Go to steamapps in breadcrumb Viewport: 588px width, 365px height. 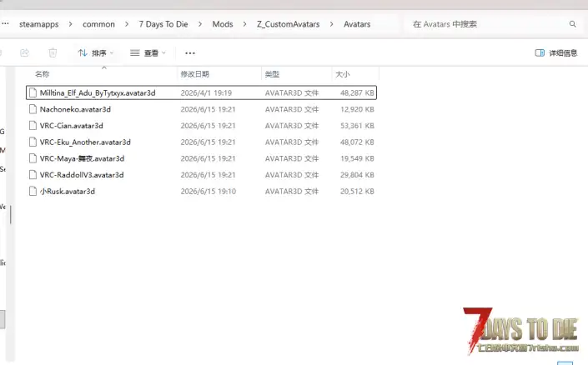pyautogui.click(x=39, y=24)
